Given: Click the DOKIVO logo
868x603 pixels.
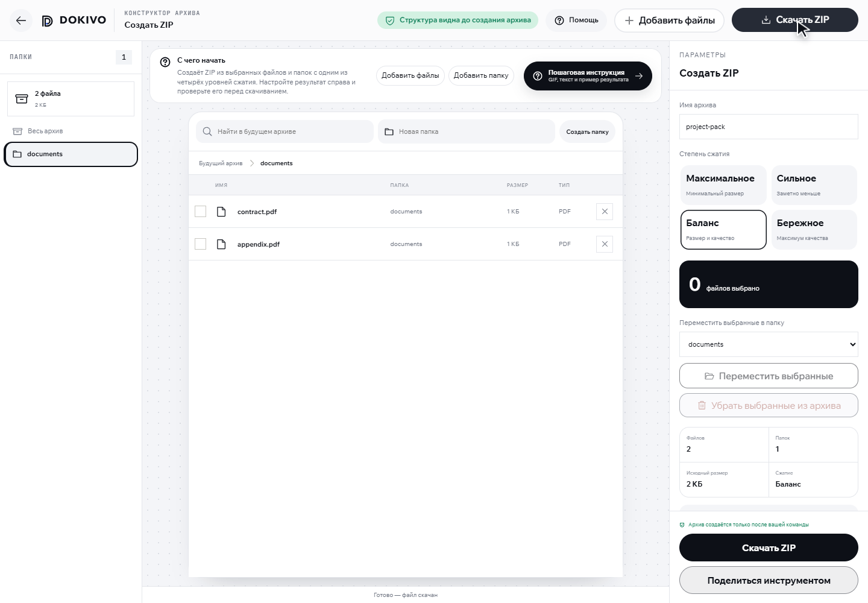Looking at the screenshot, I should pos(74,21).
